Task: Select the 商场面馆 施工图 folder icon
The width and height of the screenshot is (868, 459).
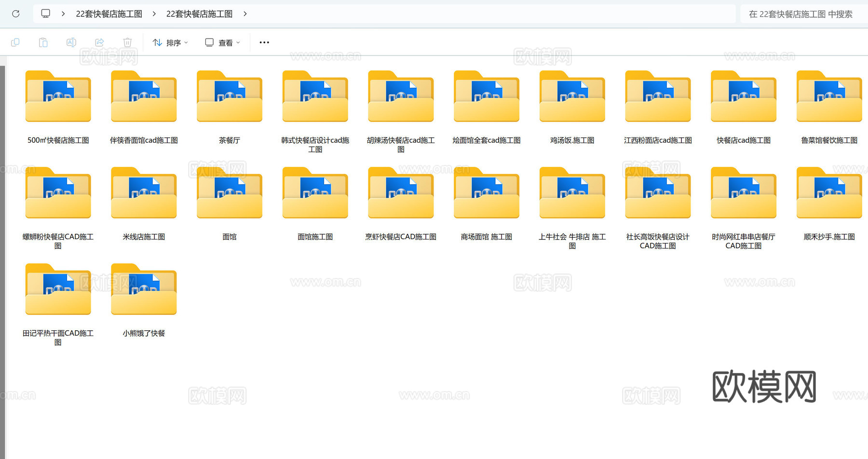Action: coord(487,193)
